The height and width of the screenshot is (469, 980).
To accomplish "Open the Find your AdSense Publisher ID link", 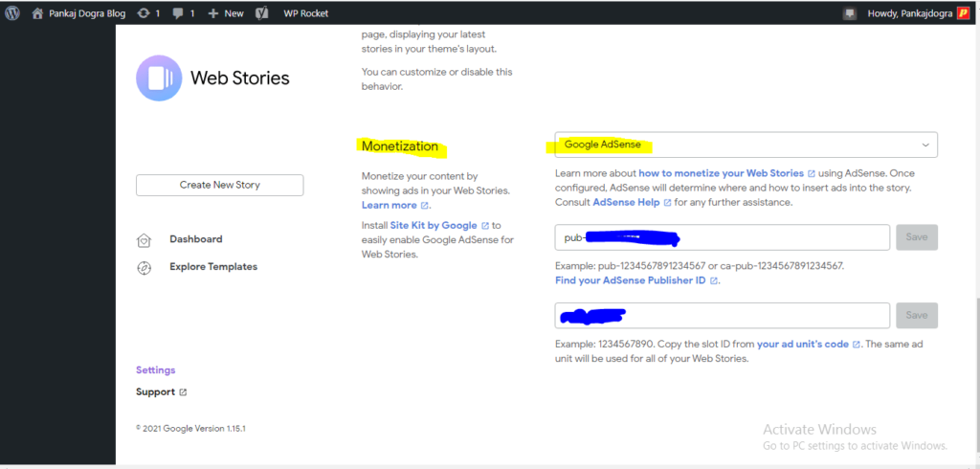I will [630, 280].
